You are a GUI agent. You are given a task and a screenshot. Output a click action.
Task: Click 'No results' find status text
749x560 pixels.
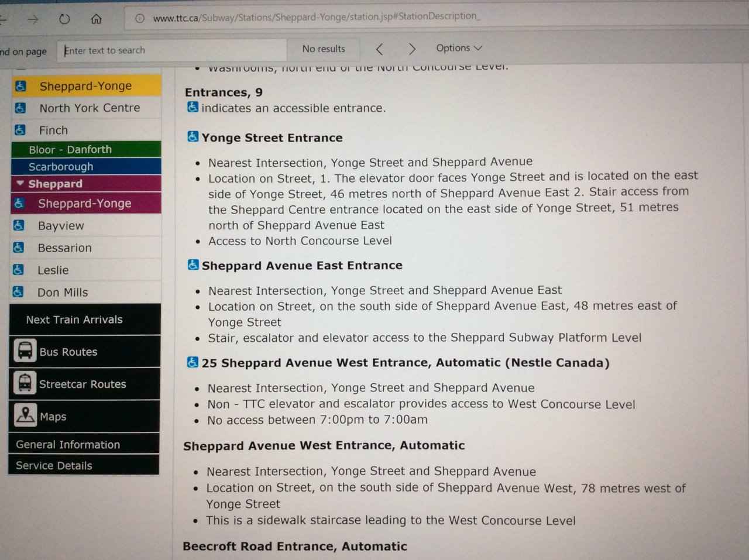click(x=324, y=49)
